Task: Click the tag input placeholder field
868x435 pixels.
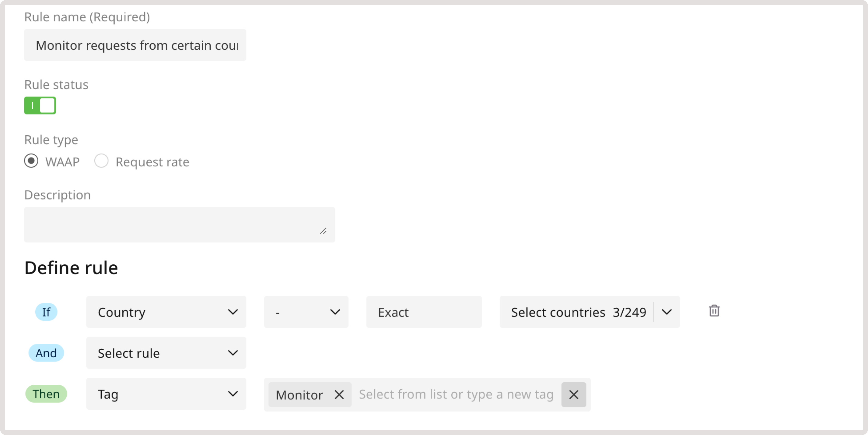Action: [456, 394]
